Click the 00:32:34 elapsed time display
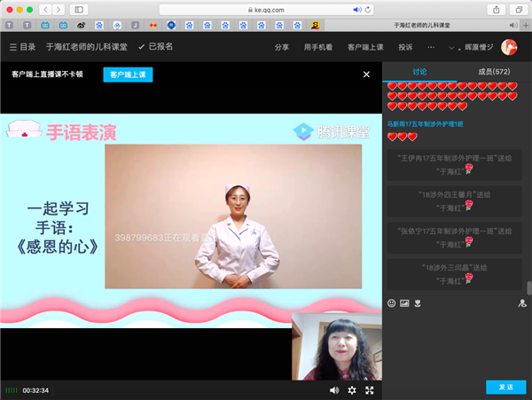532x400 pixels. (35, 390)
